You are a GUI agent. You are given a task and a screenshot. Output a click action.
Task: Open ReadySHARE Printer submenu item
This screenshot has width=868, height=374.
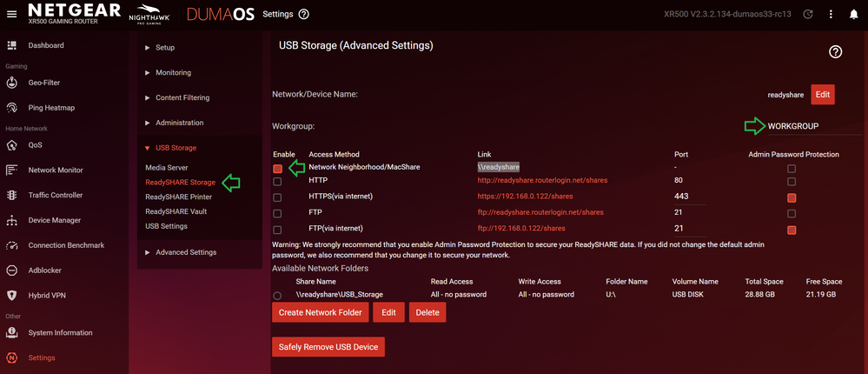click(178, 197)
